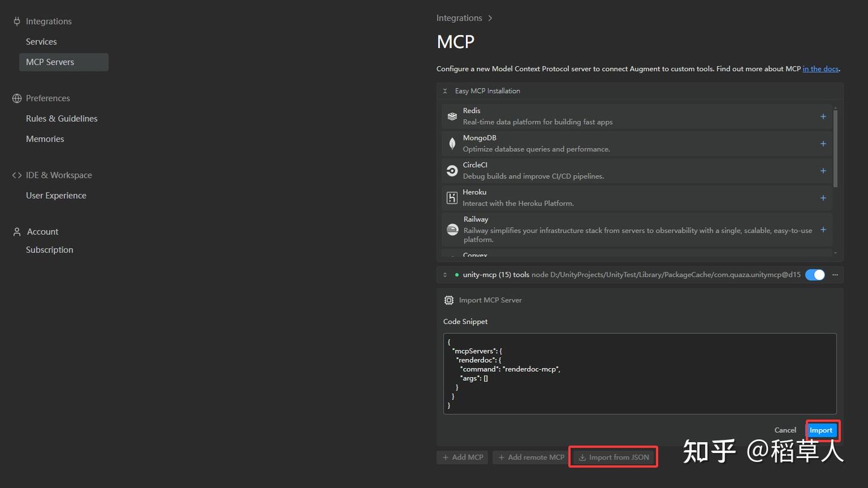Click the Account person icon in sidebar
Image resolution: width=868 pixels, height=488 pixels.
point(17,232)
